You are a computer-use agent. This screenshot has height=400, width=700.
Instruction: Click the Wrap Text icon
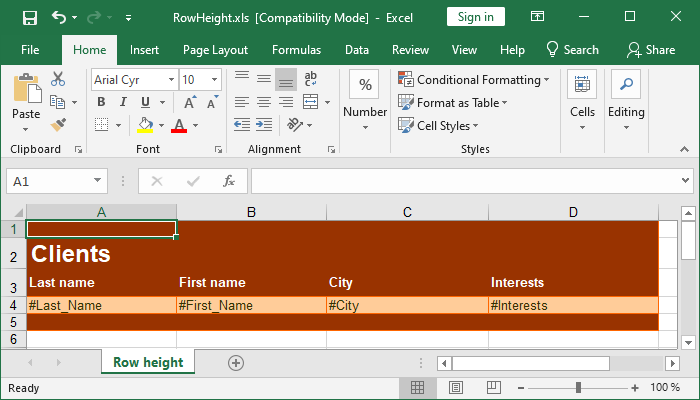311,79
